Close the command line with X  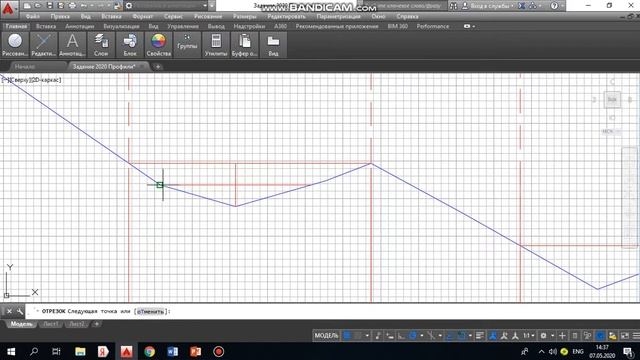pyautogui.click(x=9, y=311)
